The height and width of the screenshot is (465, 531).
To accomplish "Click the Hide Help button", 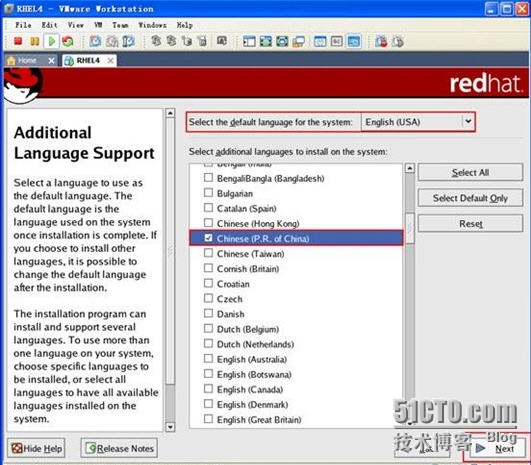I will (x=37, y=448).
